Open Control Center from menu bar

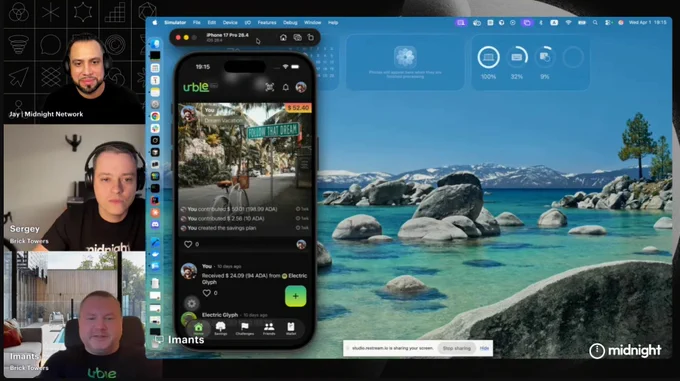pos(608,23)
